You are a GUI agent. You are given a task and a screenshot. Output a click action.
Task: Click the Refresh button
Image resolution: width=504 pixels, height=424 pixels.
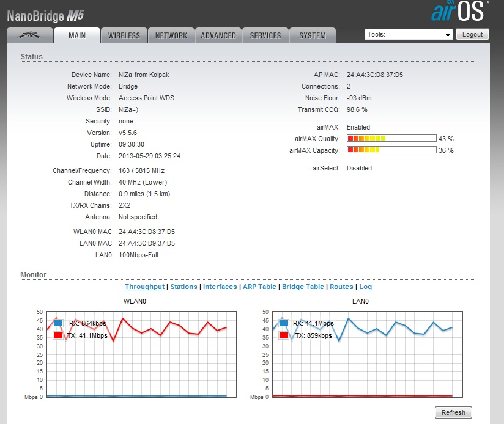453,412
